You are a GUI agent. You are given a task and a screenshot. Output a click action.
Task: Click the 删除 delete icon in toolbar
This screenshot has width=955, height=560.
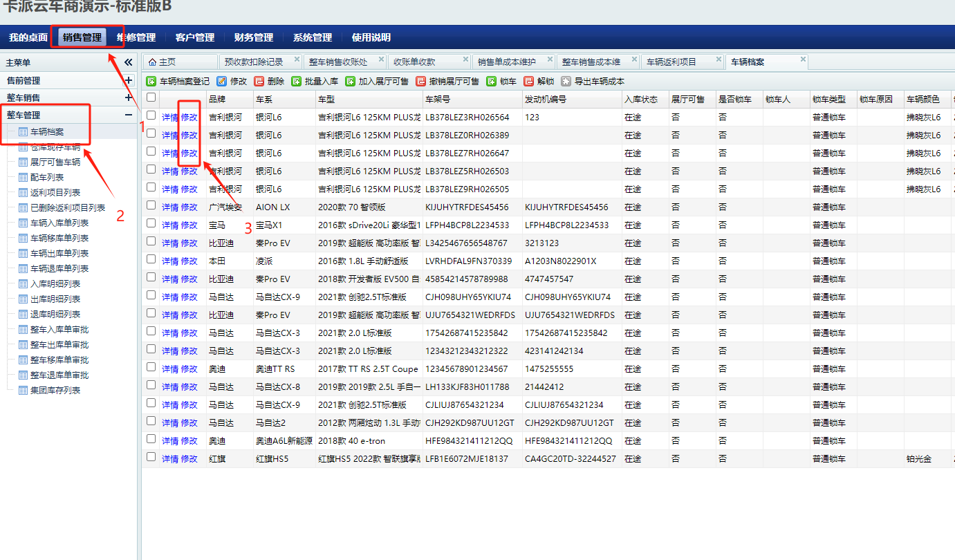259,81
